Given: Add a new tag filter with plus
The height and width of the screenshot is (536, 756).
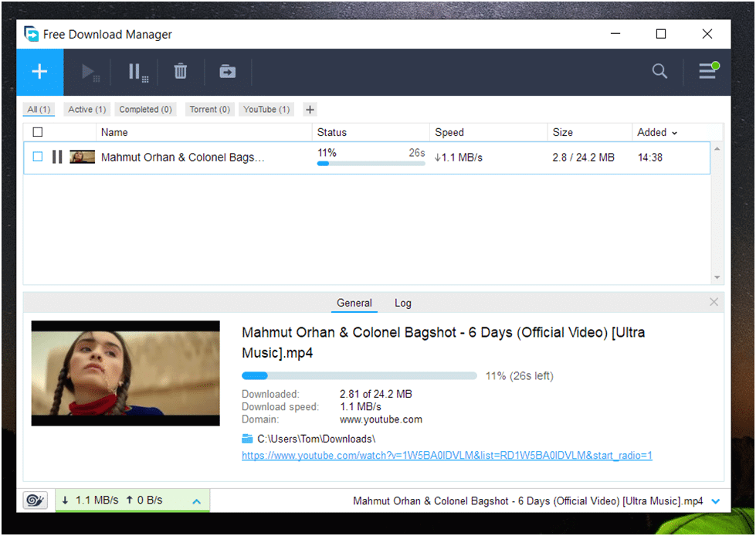Looking at the screenshot, I should 310,110.
